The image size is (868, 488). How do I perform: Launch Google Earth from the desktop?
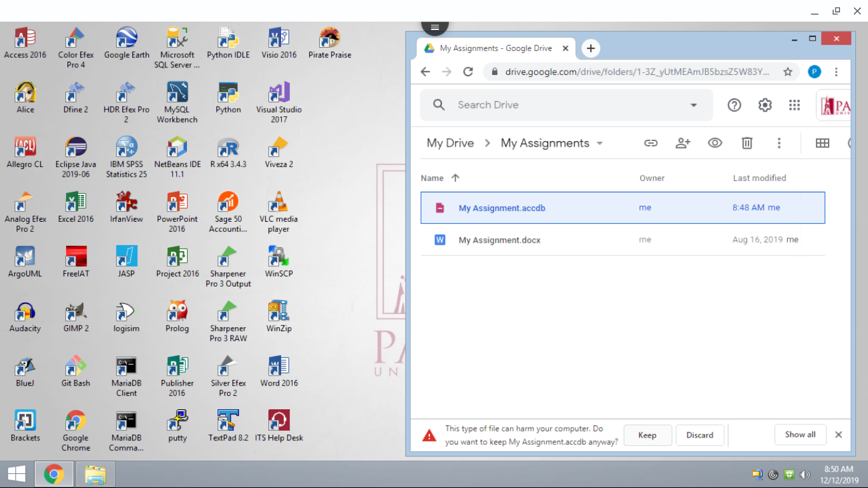pyautogui.click(x=127, y=43)
